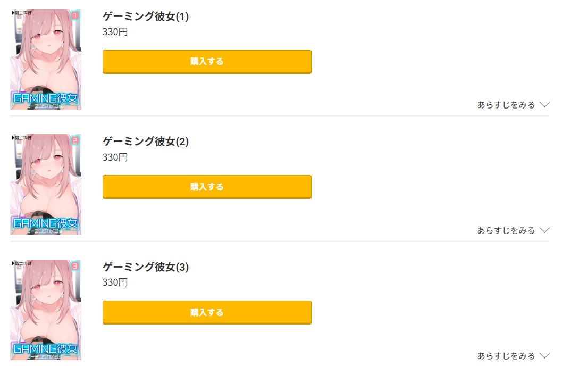This screenshot has height=366, width=588.
Task: Click the number 1 badge on first cover
Action: (74, 15)
